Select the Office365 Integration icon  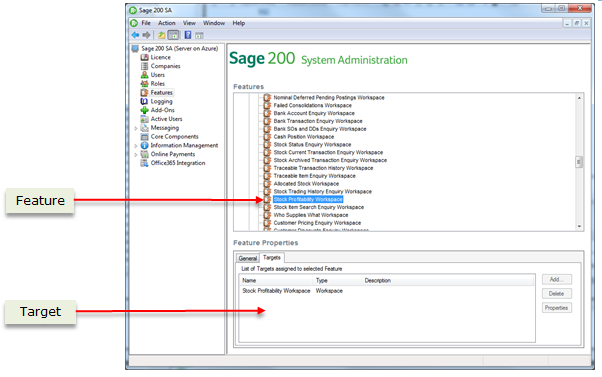click(144, 163)
